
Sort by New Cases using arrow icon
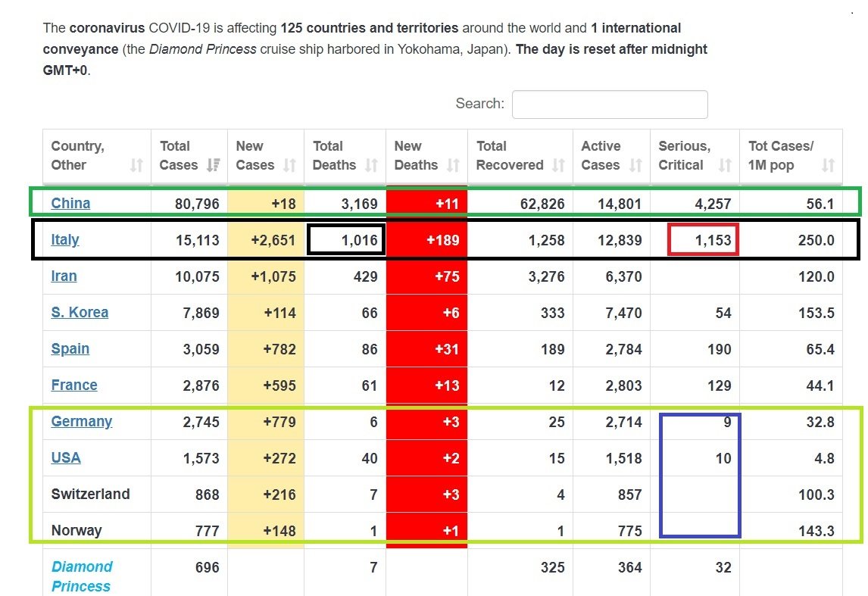pyautogui.click(x=289, y=165)
